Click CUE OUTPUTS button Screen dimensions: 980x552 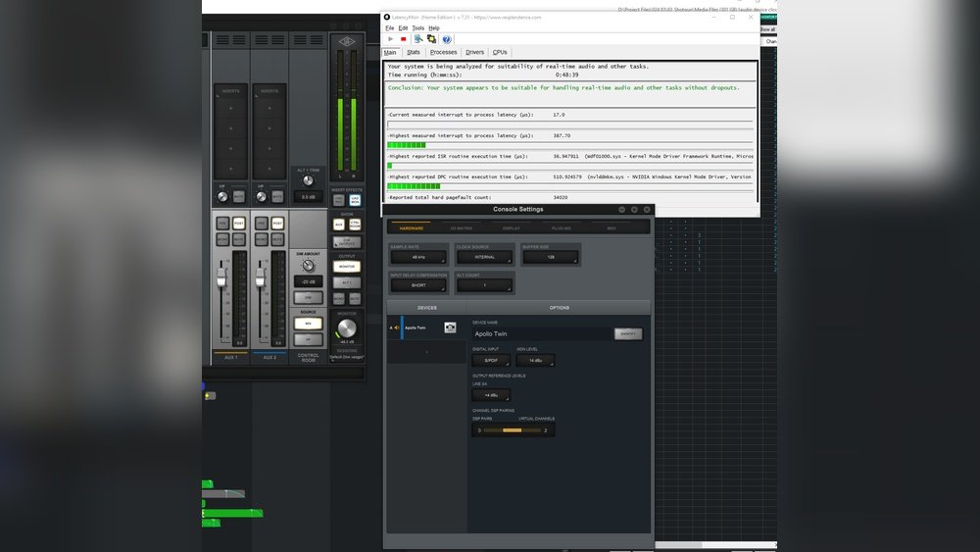[347, 242]
